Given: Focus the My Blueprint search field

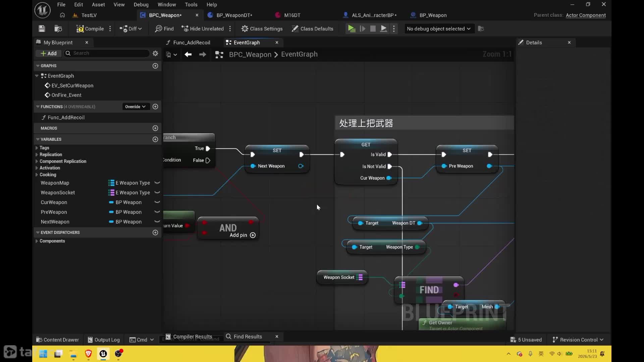Looking at the screenshot, I should tap(107, 53).
